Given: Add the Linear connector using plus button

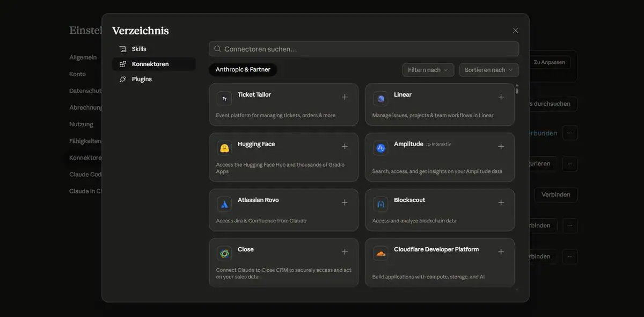Looking at the screenshot, I should coord(501,97).
